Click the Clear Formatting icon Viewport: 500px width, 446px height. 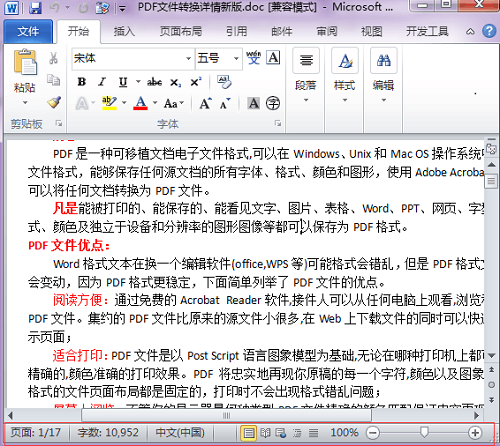(x=224, y=82)
